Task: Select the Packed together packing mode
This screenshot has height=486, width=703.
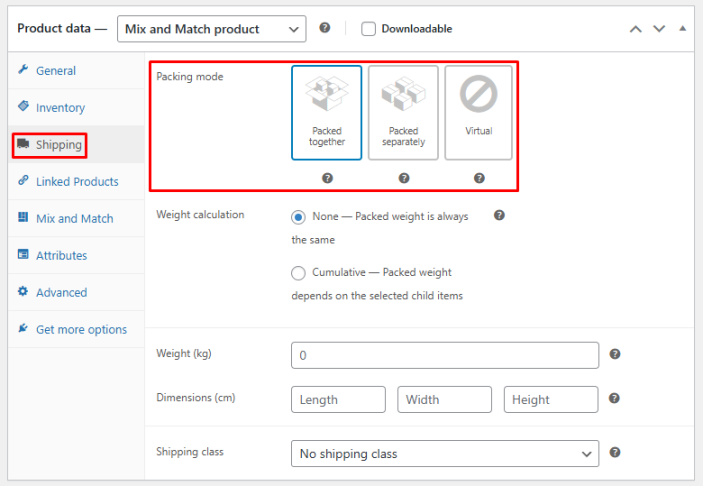Action: (x=327, y=113)
